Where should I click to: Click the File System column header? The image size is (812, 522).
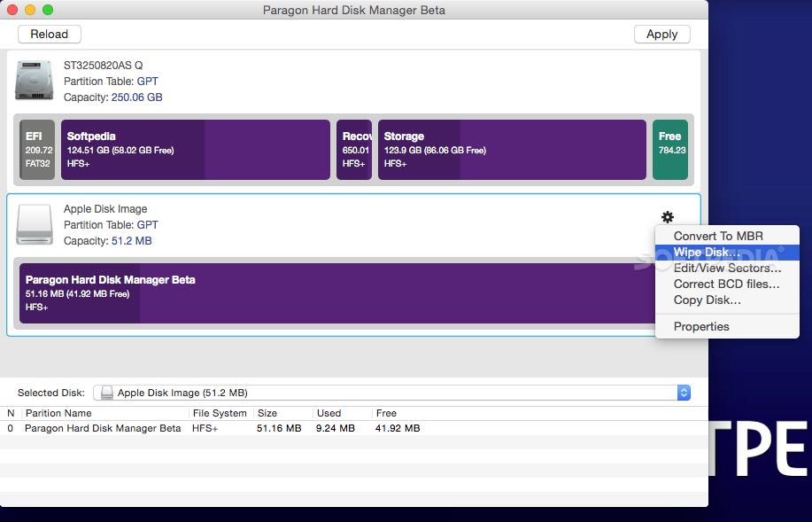220,414
